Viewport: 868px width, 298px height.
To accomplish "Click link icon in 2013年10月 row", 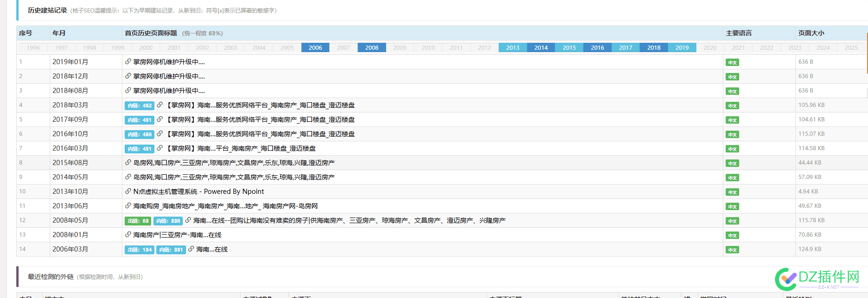I will tap(128, 192).
